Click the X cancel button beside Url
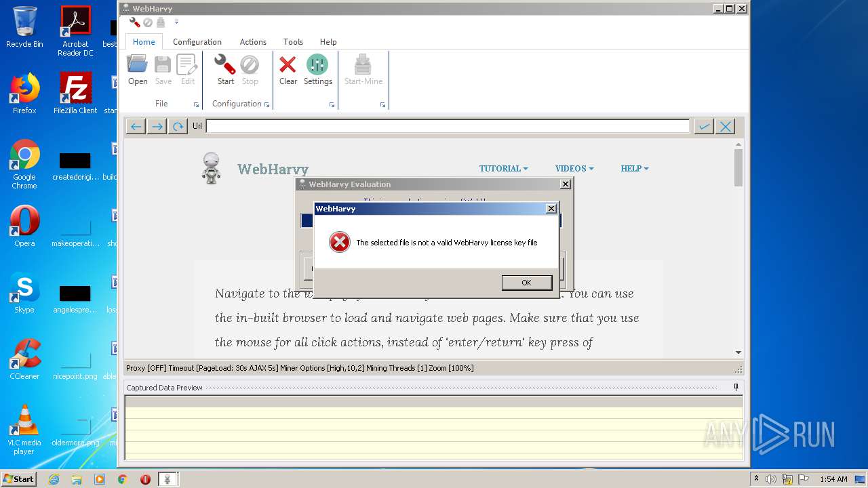The width and height of the screenshot is (868, 488). coord(725,126)
